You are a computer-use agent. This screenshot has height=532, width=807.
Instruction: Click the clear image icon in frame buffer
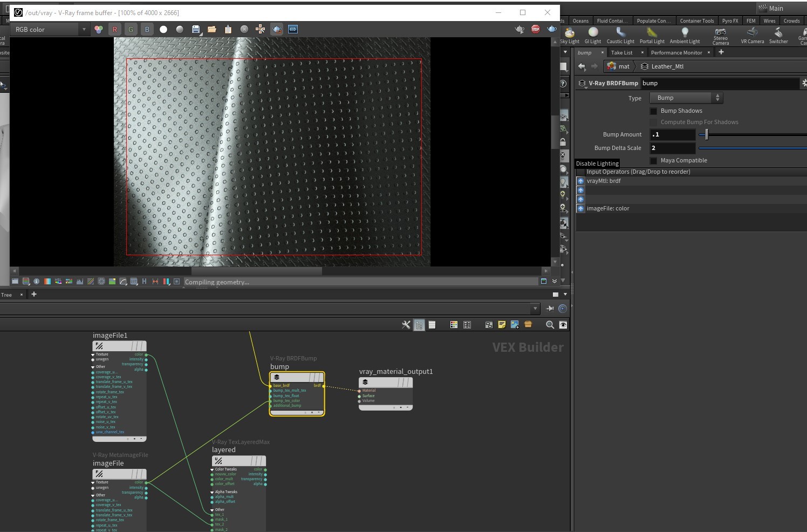point(244,30)
